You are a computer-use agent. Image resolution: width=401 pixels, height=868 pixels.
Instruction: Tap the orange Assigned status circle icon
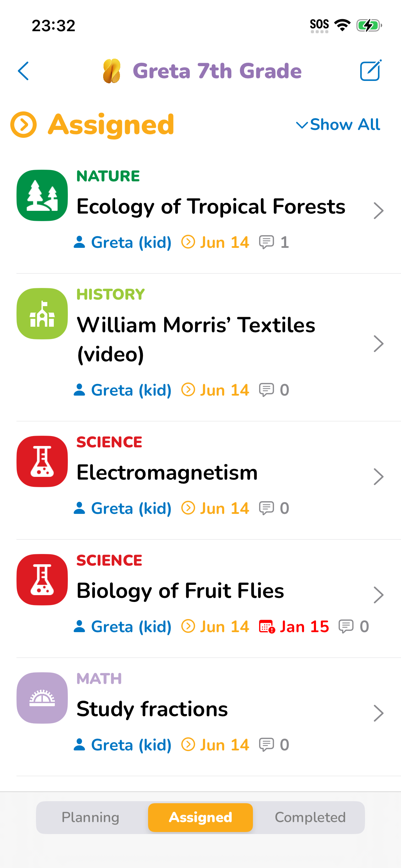[24, 125]
